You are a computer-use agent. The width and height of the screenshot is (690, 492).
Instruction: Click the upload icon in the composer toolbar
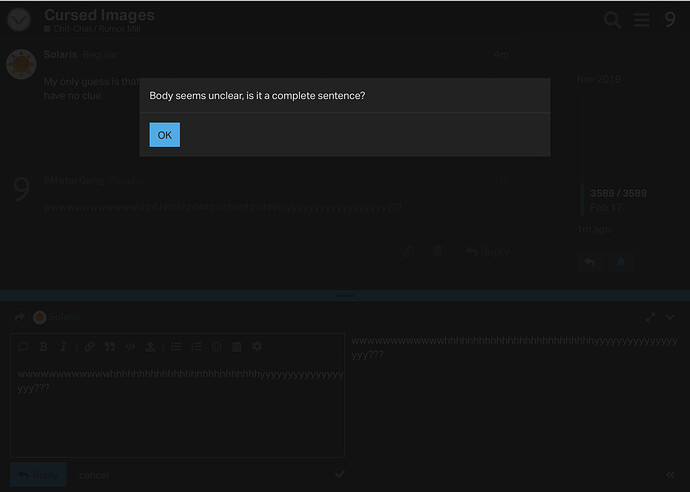tap(150, 347)
